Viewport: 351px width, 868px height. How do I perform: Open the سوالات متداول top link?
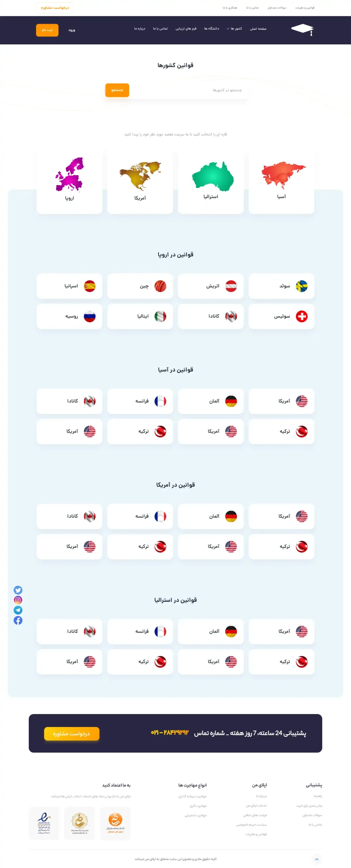pos(277,8)
